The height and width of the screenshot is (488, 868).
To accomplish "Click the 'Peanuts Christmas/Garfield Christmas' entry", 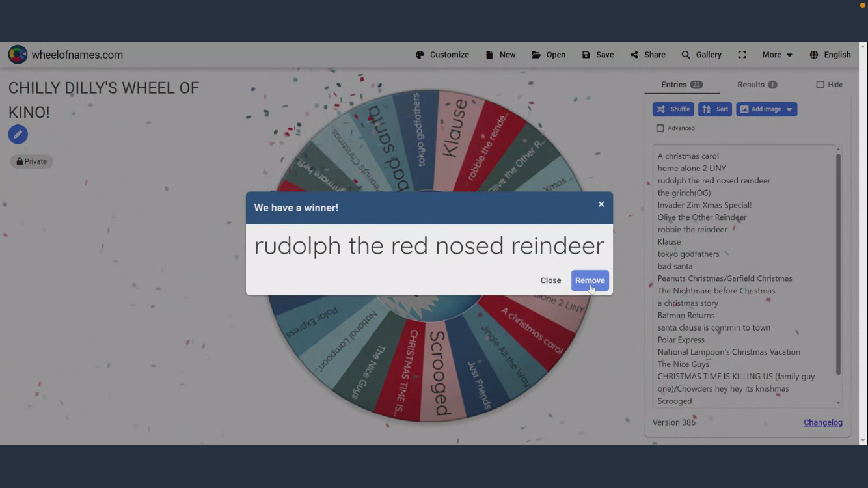I will [x=725, y=278].
